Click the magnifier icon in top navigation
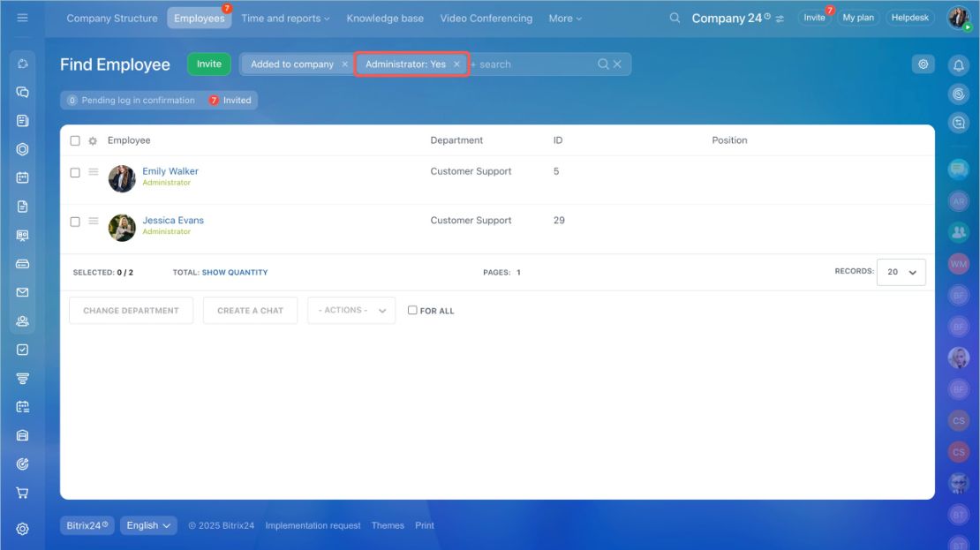Image resolution: width=980 pixels, height=550 pixels. click(675, 18)
